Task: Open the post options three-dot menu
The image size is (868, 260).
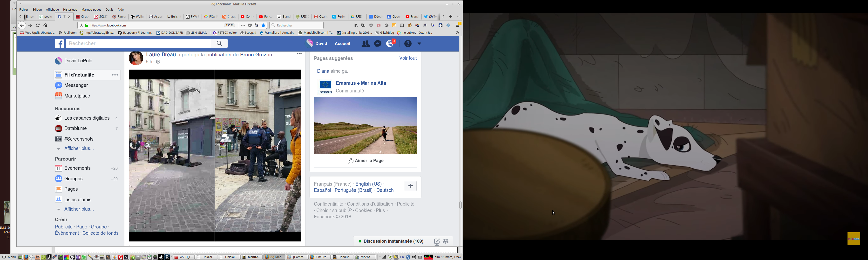Action: click(x=299, y=54)
